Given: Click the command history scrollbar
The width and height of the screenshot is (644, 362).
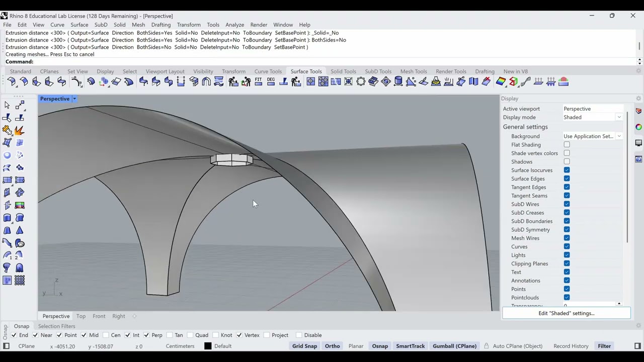Looking at the screenshot, I should (639, 46).
